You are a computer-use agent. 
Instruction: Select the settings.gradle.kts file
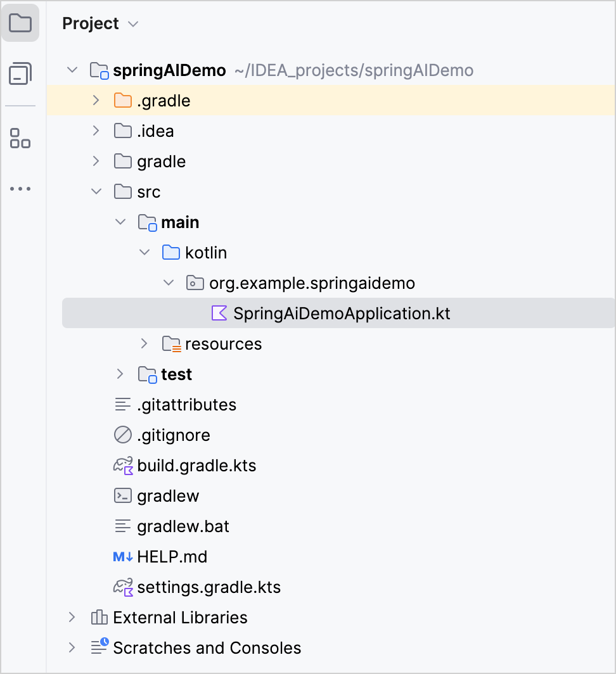[210, 587]
